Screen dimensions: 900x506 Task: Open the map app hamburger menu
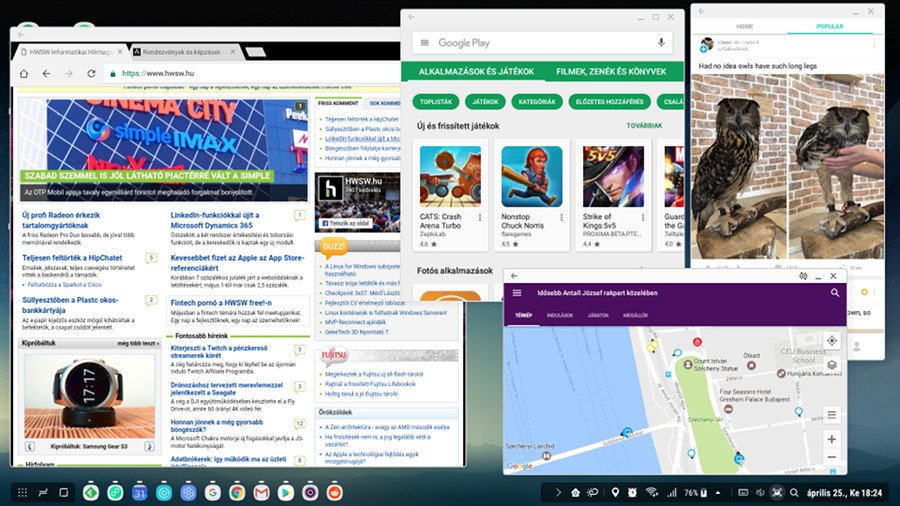pos(517,293)
